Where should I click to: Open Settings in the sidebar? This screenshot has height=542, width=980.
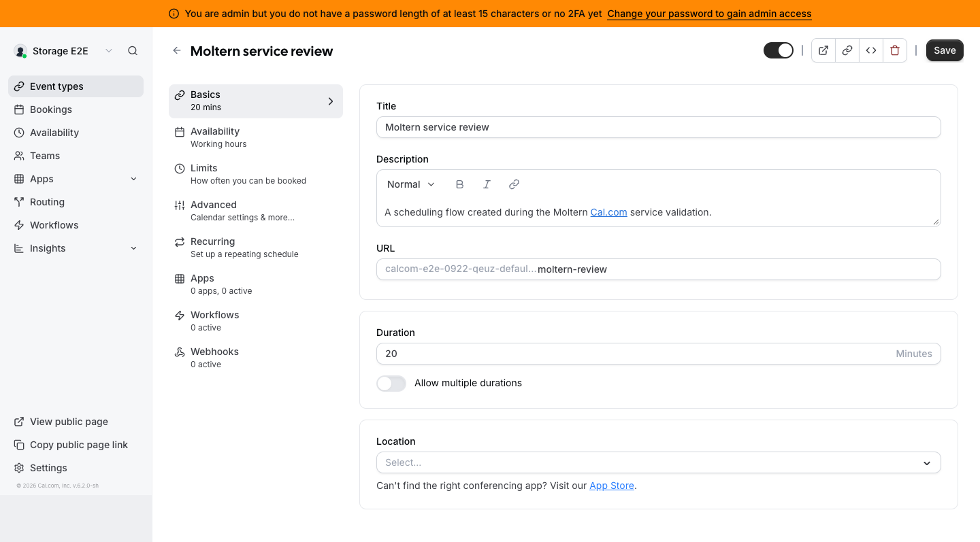(x=76, y=468)
